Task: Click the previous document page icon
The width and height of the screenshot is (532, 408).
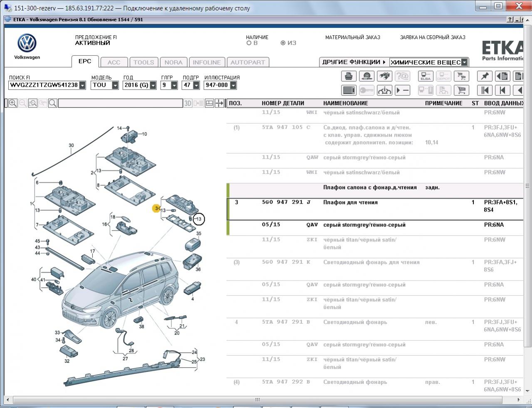Action: pos(502,76)
